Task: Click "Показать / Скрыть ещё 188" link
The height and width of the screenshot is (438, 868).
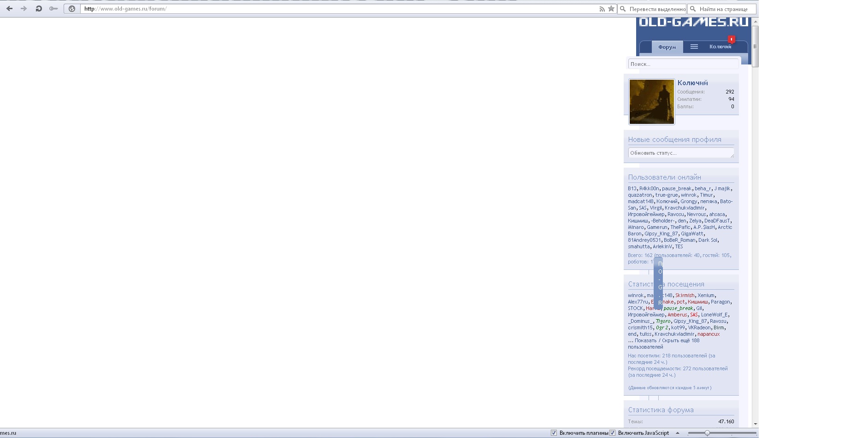Action: pos(667,341)
